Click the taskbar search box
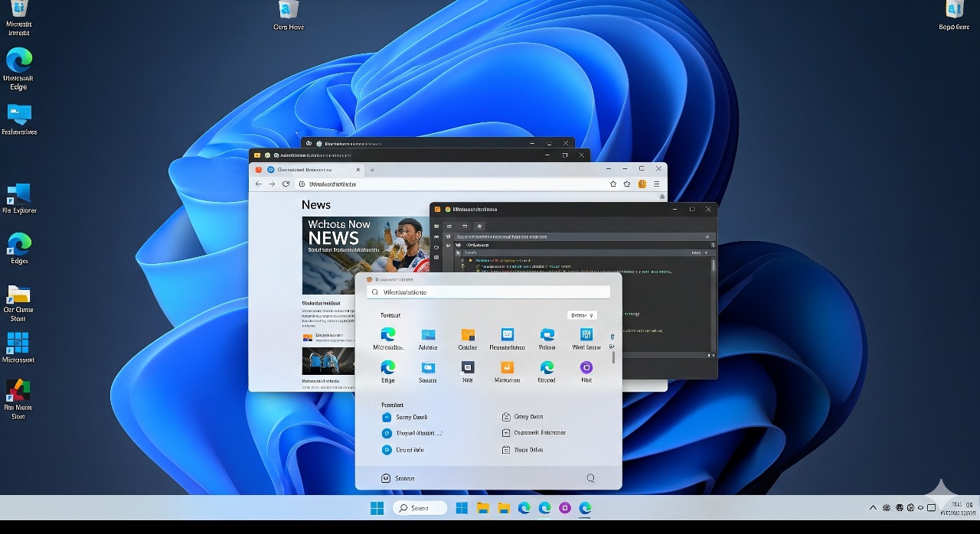This screenshot has width=980, height=534. [420, 508]
